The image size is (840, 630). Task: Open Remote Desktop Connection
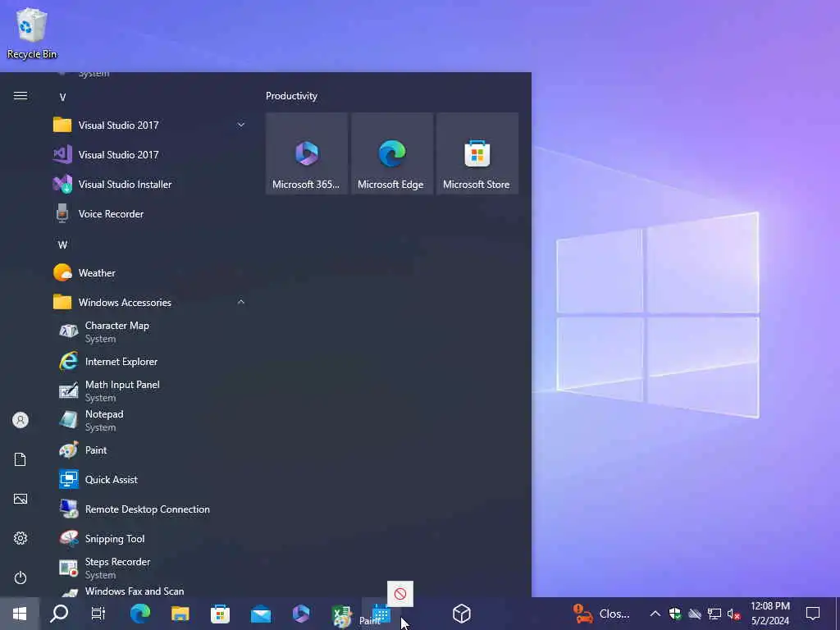[149, 509]
